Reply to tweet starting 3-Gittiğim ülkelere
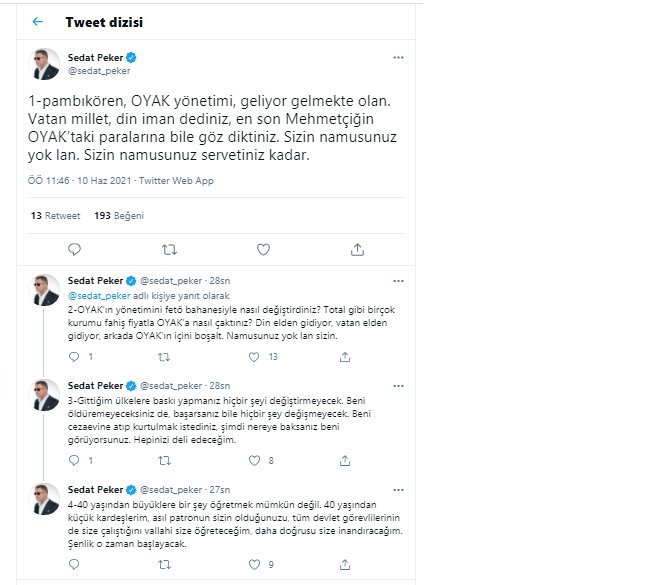The height and width of the screenshot is (585, 652). pyautogui.click(x=74, y=460)
